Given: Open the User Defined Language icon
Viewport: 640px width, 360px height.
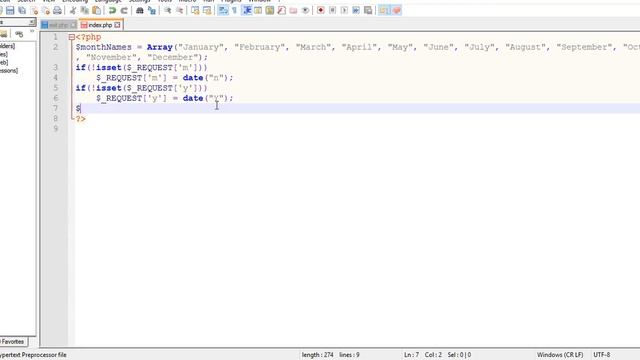Looking at the screenshot, I should coord(258,11).
